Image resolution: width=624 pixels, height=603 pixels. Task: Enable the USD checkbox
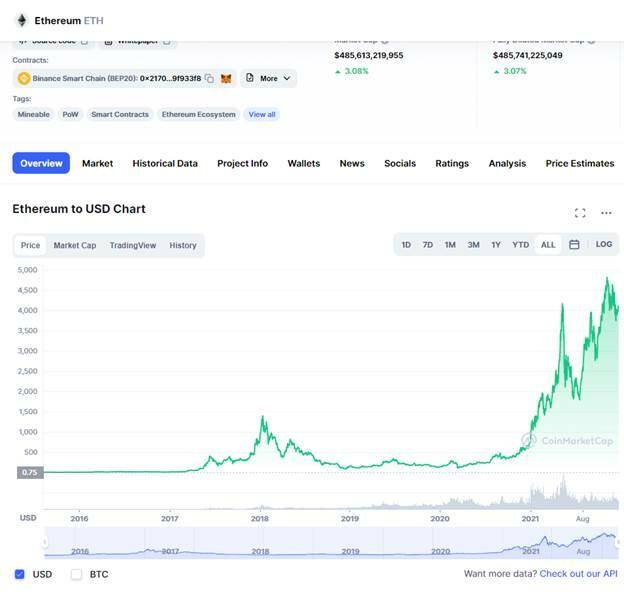click(x=20, y=574)
